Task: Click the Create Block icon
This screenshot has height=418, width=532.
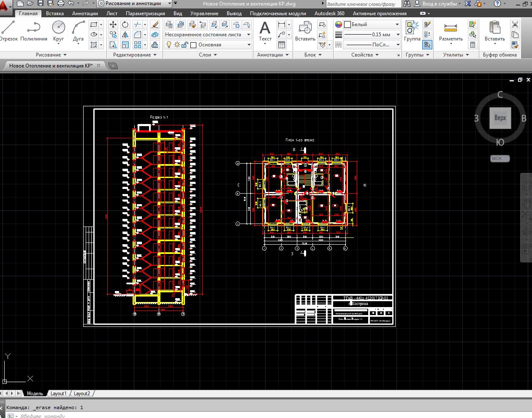Action: click(322, 24)
